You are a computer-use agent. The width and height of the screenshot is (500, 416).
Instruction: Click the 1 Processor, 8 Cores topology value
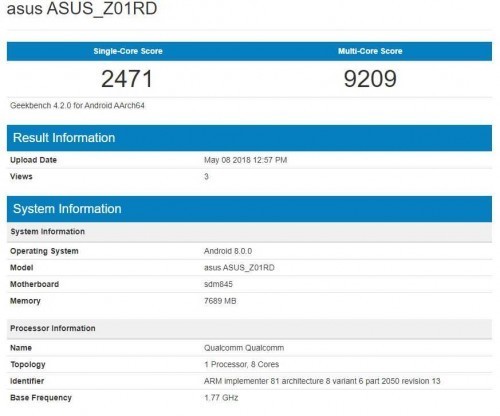point(242,364)
